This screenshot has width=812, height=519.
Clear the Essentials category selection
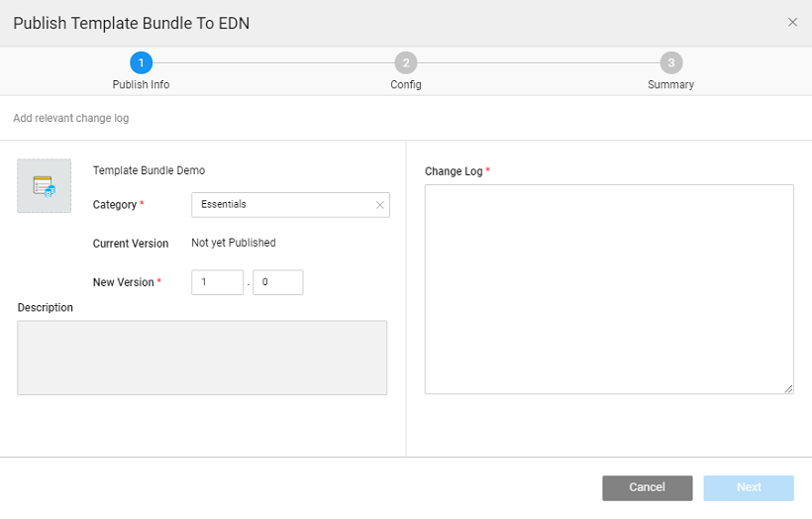tap(379, 205)
